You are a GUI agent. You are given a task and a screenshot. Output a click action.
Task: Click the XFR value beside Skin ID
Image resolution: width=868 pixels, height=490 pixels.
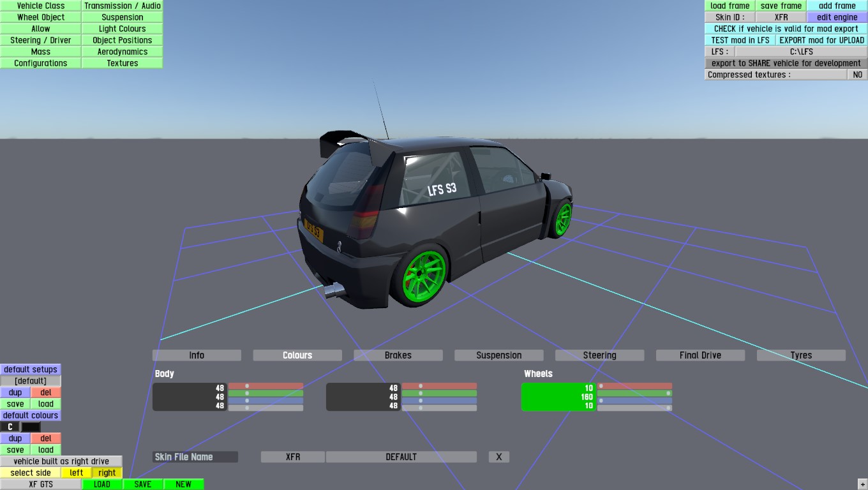click(x=781, y=17)
